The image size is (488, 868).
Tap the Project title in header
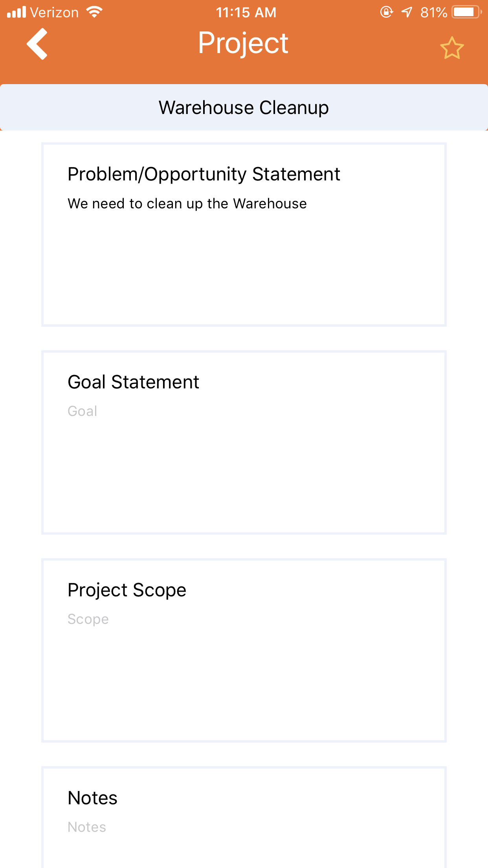[x=243, y=43]
